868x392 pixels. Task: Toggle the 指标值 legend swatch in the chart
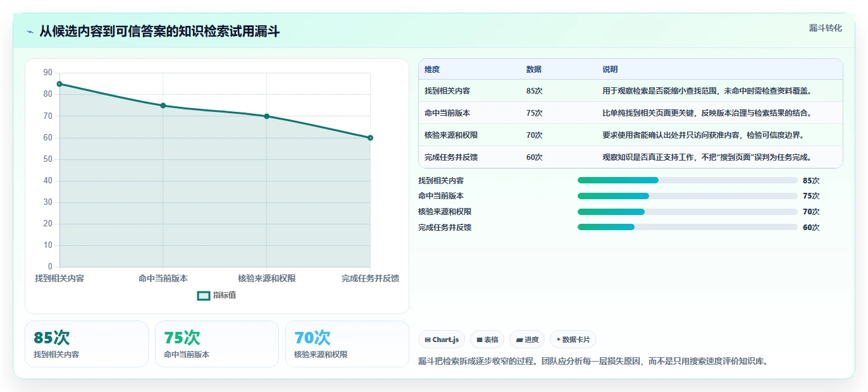click(x=204, y=295)
